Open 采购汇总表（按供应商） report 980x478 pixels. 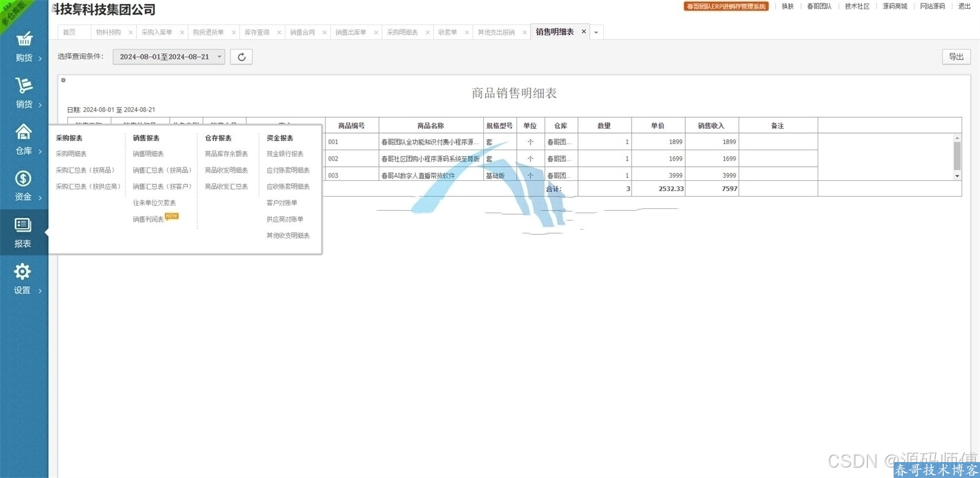pyautogui.click(x=88, y=186)
